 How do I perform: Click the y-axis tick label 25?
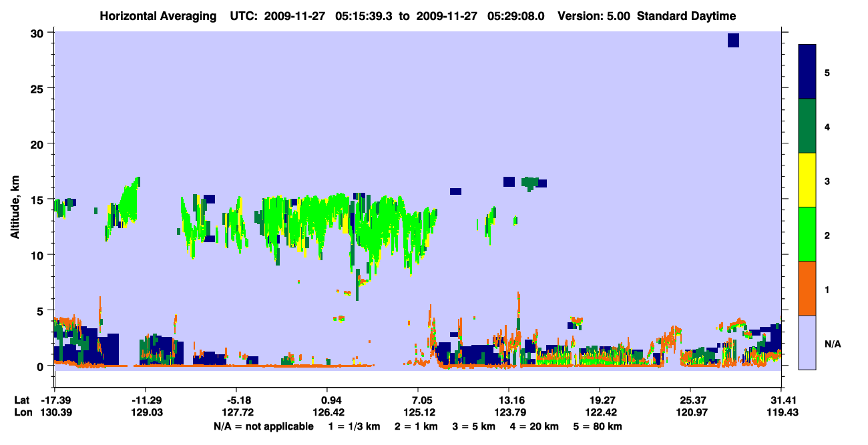point(39,88)
